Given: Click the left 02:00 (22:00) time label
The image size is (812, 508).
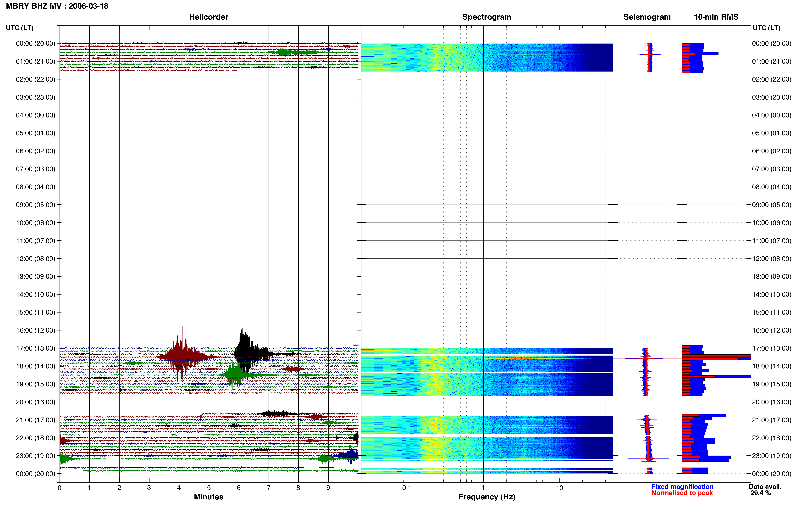Looking at the screenshot, I should coord(35,79).
